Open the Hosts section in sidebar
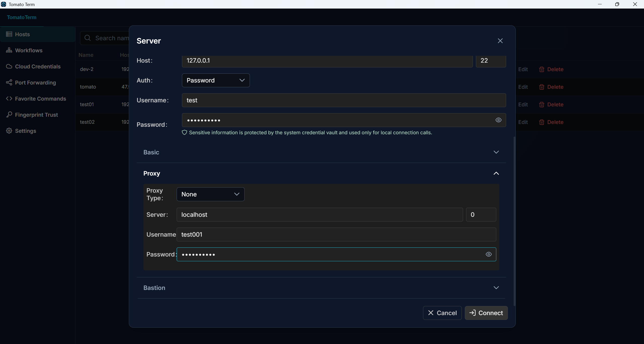644x344 pixels. [x=38, y=34]
